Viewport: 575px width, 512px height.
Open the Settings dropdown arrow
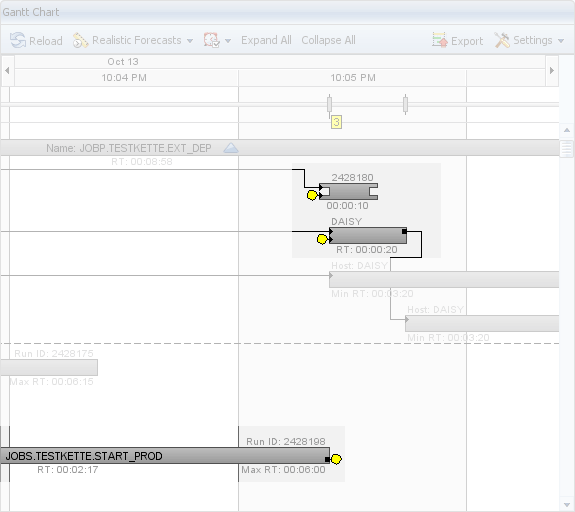[x=561, y=41]
